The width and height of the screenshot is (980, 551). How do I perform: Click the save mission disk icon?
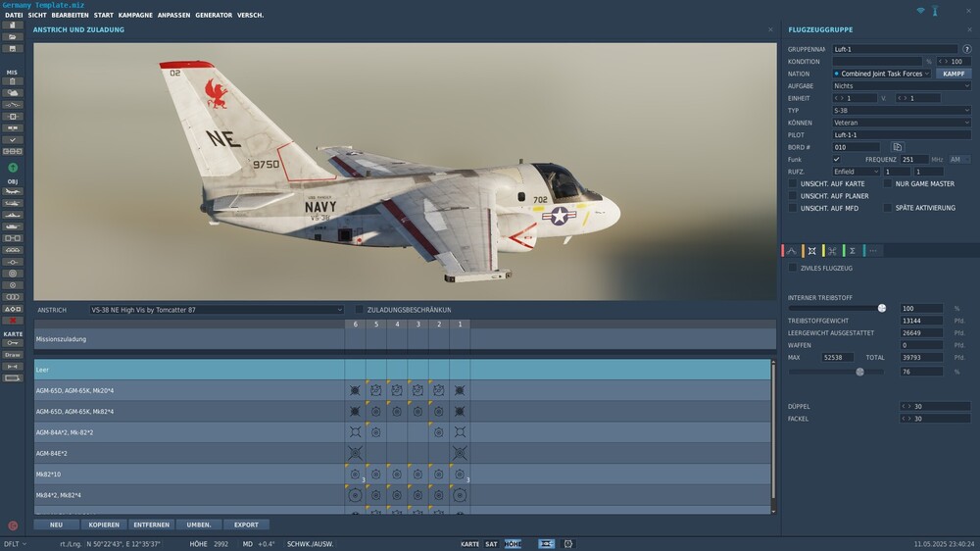click(12, 49)
